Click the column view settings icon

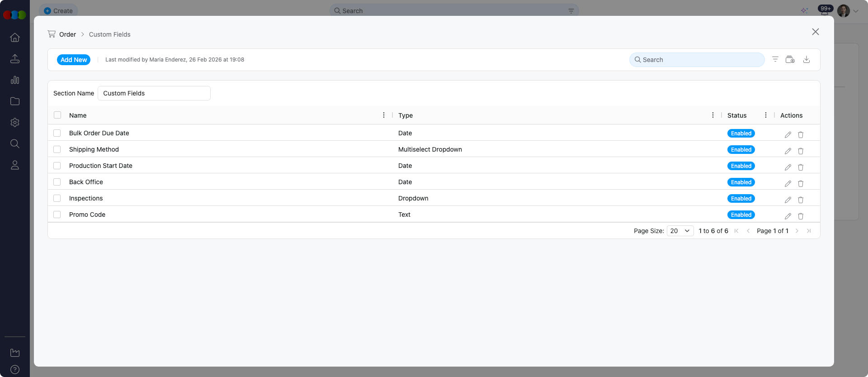[x=790, y=59]
